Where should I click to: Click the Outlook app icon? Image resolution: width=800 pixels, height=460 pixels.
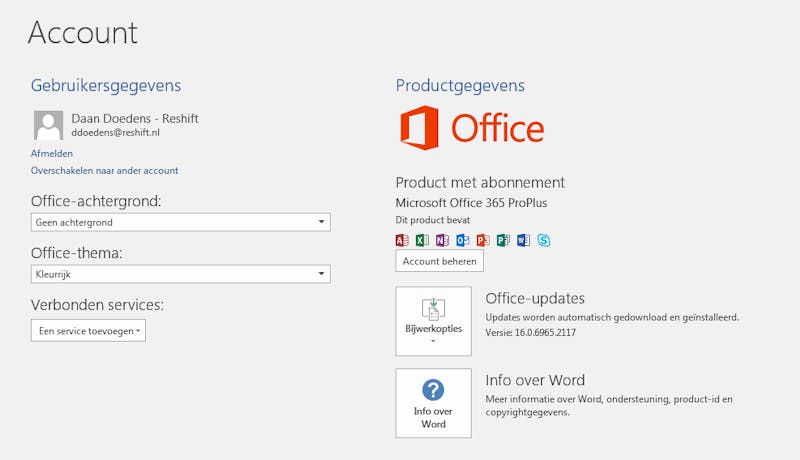pos(463,240)
